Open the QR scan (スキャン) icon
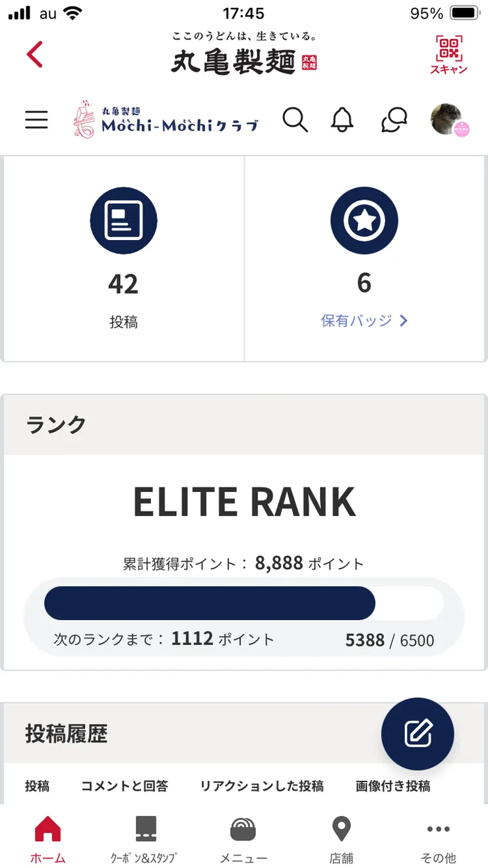488x868 pixels. (448, 54)
